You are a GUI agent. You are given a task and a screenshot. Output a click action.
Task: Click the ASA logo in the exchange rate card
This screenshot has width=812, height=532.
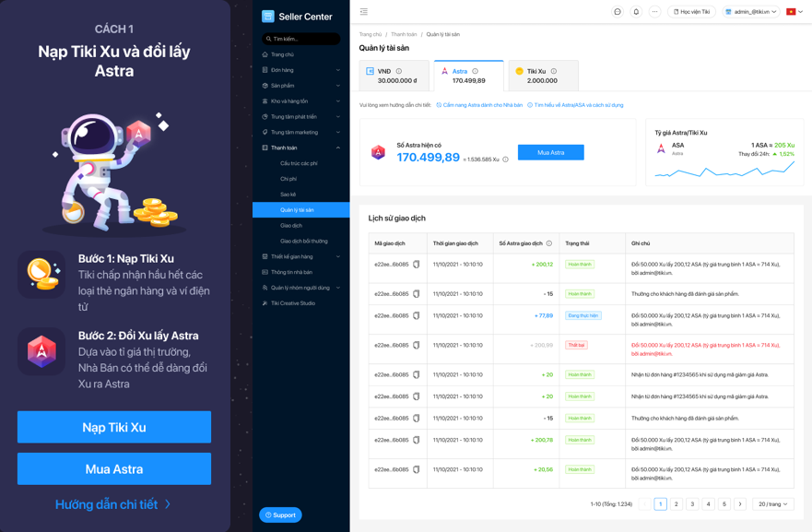661,148
